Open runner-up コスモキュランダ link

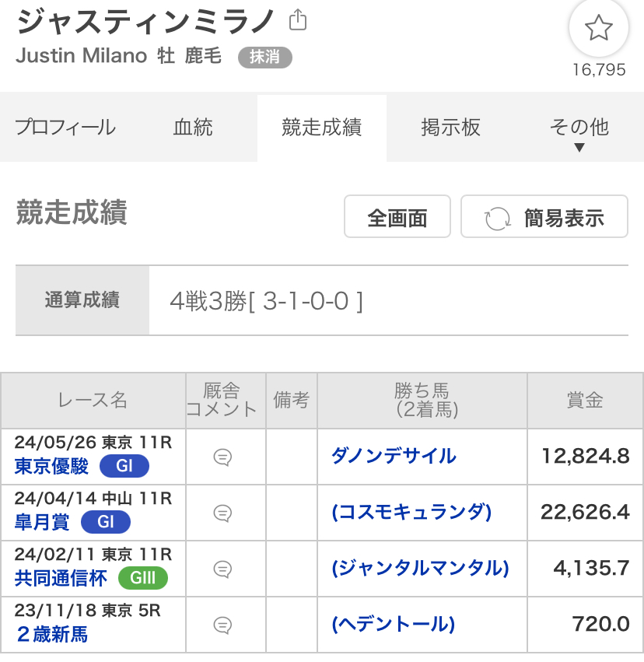pyautogui.click(x=411, y=512)
